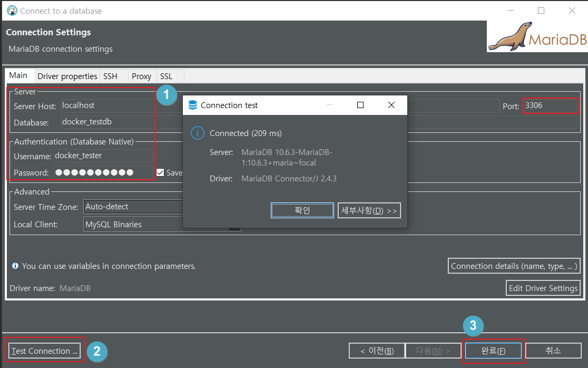Click the Test Connection button
Image resolution: width=588 pixels, height=368 pixels.
(x=44, y=351)
